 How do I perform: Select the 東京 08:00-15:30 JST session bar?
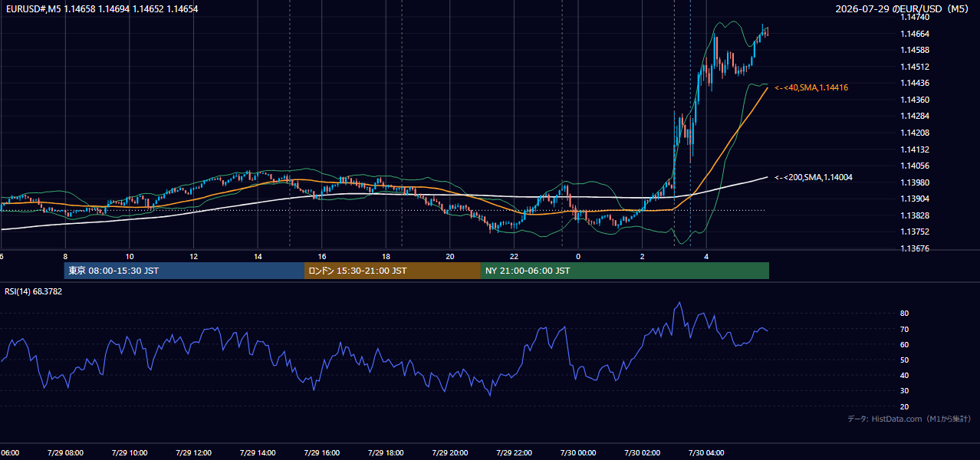coord(184,271)
